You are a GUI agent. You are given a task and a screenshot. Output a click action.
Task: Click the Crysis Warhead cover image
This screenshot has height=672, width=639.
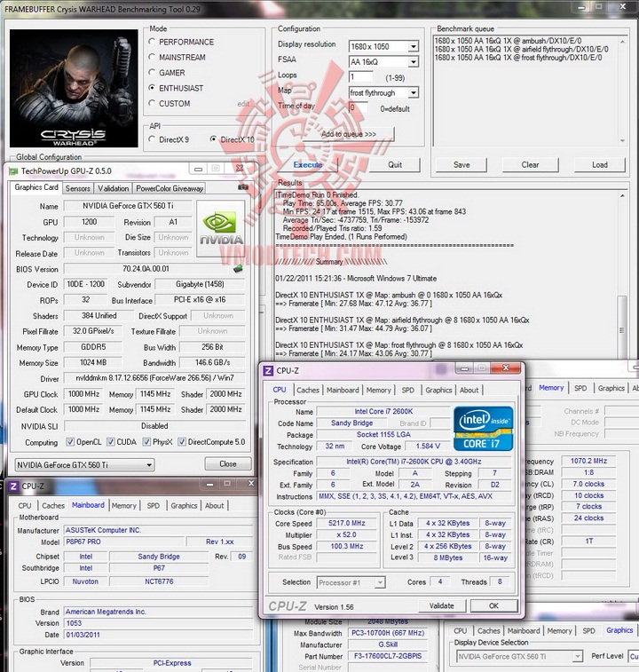tap(74, 88)
